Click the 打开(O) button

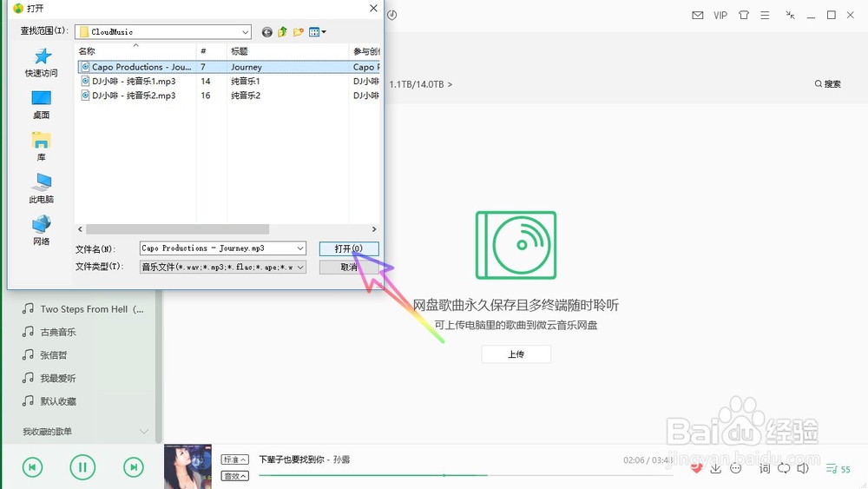349,248
